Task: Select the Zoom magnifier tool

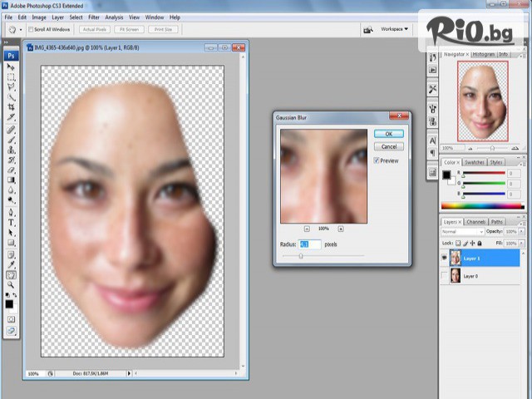Action: (11, 285)
